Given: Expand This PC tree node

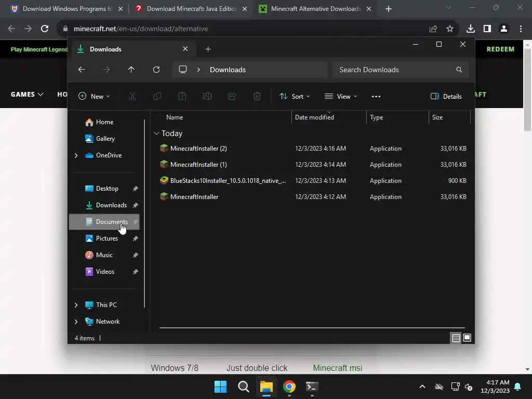Looking at the screenshot, I should (x=76, y=305).
